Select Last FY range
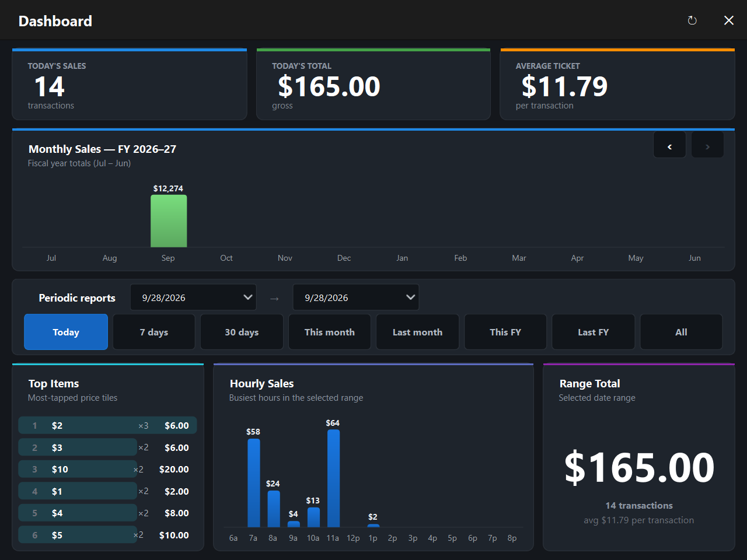This screenshot has height=560, width=747. click(x=593, y=332)
